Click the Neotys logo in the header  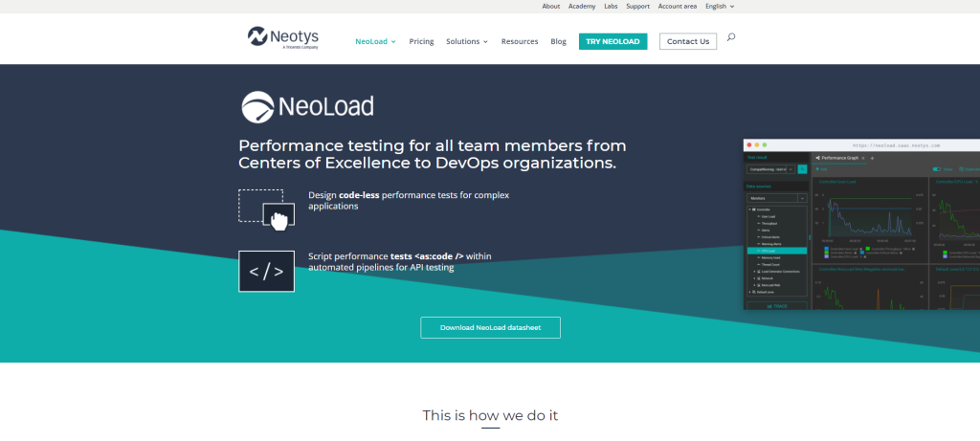283,37
